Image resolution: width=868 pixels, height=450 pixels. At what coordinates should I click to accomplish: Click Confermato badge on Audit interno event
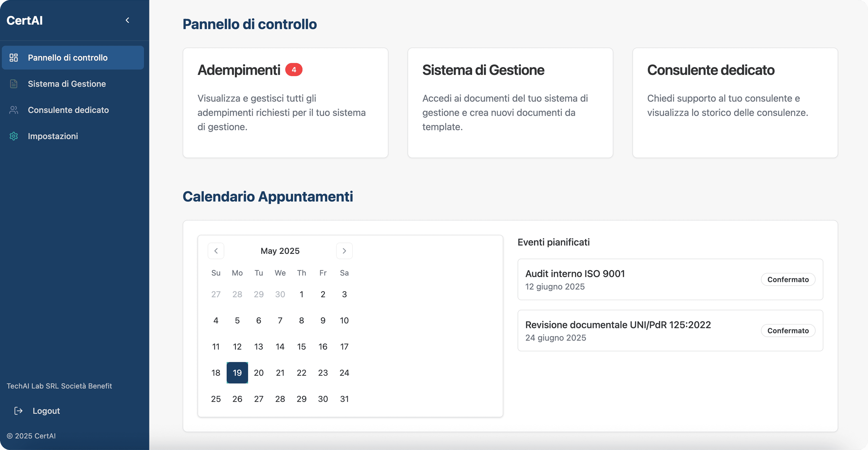[788, 280]
